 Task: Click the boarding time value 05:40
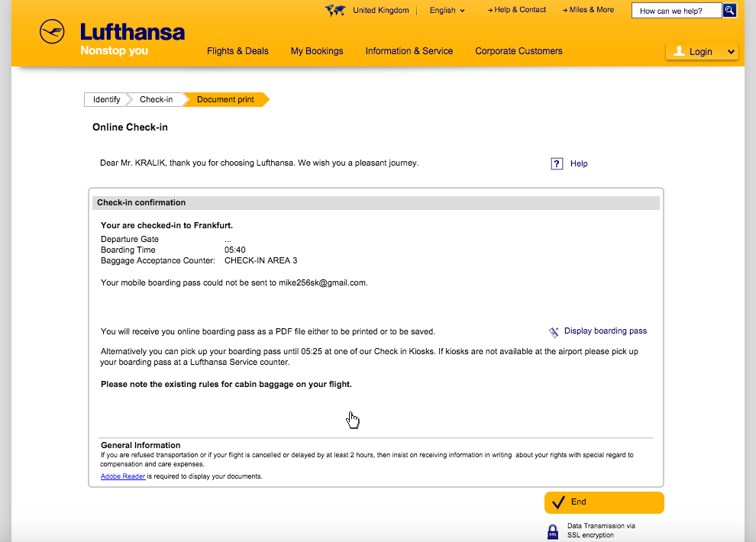coord(234,250)
